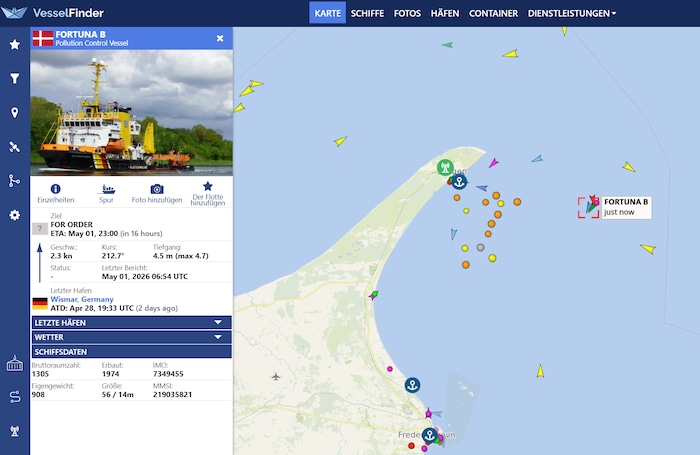Click the green antenna station marker on map
Viewport: 700px width, 455px height.
point(445,167)
